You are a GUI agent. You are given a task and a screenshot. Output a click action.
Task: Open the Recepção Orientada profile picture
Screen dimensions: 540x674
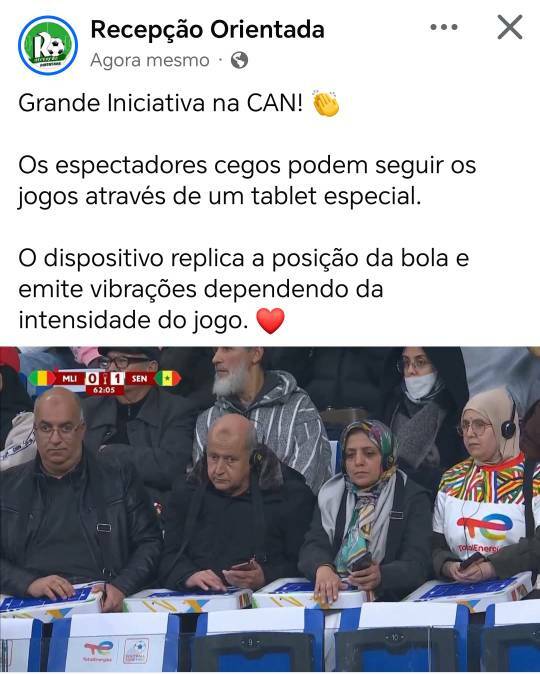tap(48, 45)
